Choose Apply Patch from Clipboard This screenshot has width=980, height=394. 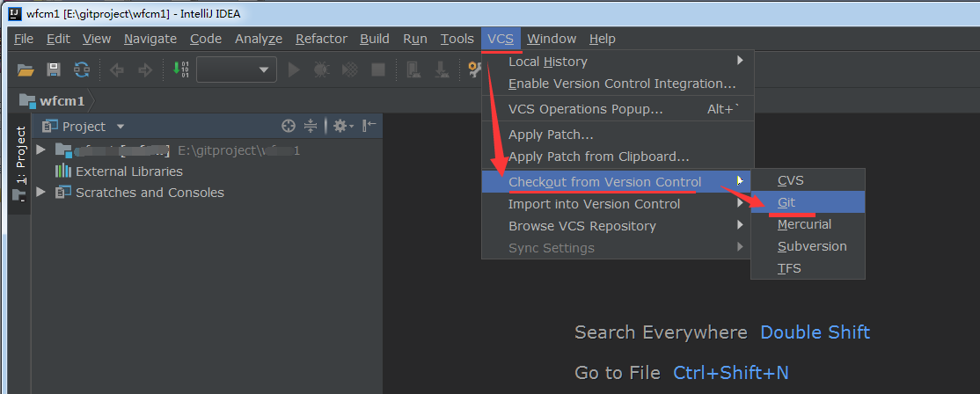(x=618, y=157)
